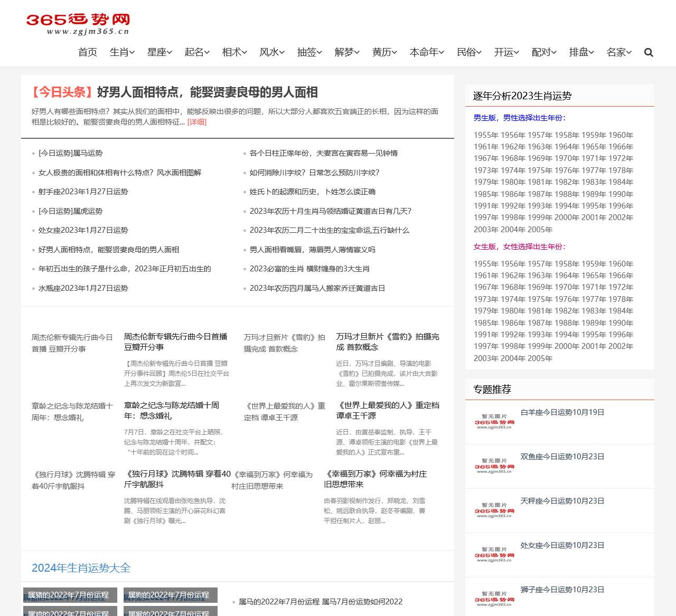Click 周杰伦新专辑 thumbnail placeholder image
The image size is (676, 616).
point(72,343)
